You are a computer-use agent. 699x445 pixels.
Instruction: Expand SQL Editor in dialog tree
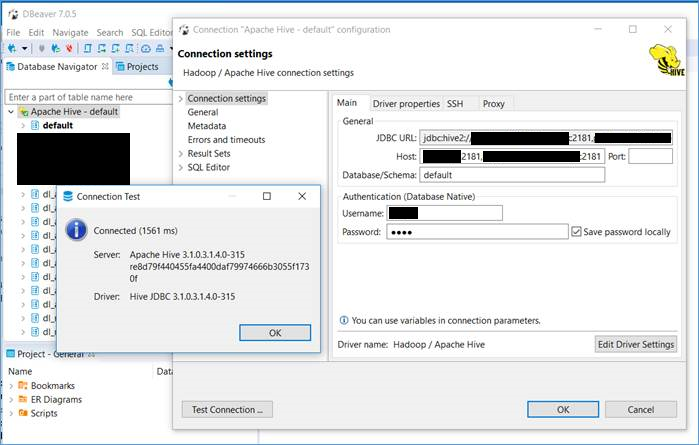[x=181, y=168]
